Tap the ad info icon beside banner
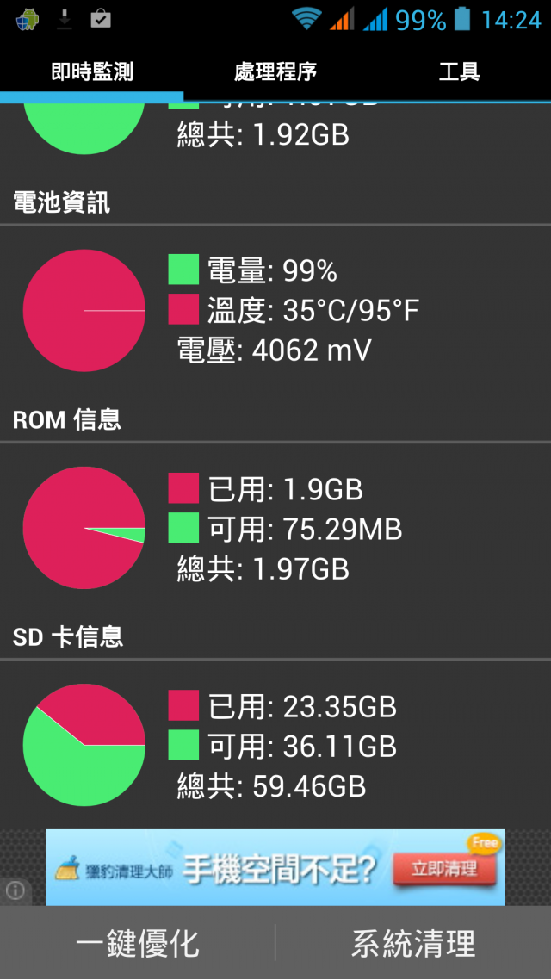Screen dimensions: 551x980 pyautogui.click(x=15, y=890)
